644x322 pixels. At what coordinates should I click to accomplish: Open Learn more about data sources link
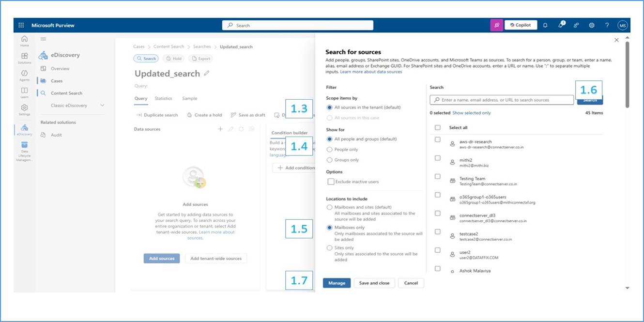click(371, 72)
